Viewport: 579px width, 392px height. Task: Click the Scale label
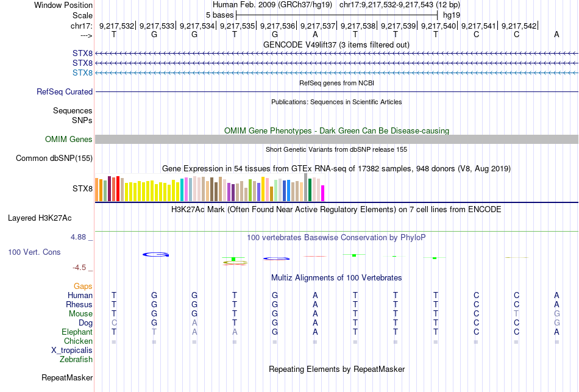82,15
